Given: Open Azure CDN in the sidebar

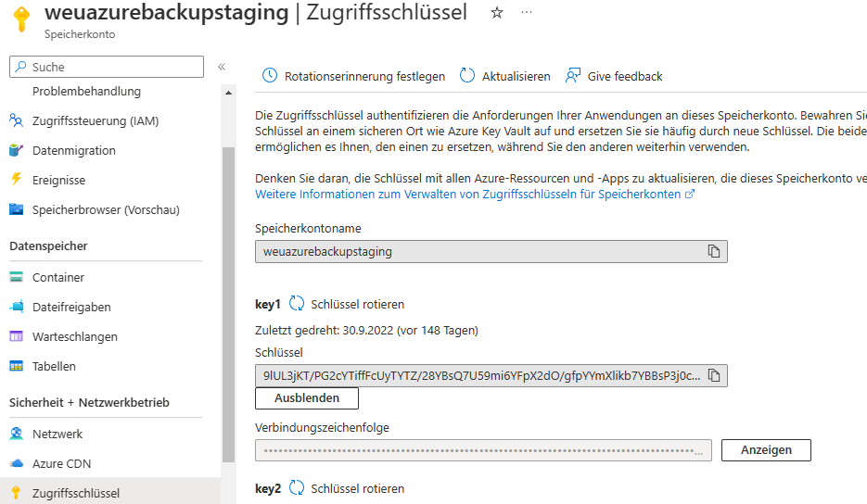Looking at the screenshot, I should tap(61, 464).
